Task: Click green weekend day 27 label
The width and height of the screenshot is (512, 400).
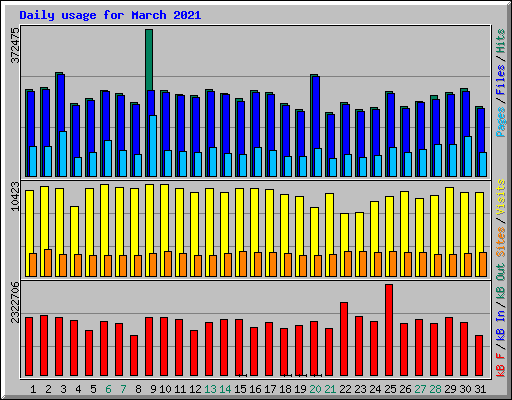Action: [420, 389]
